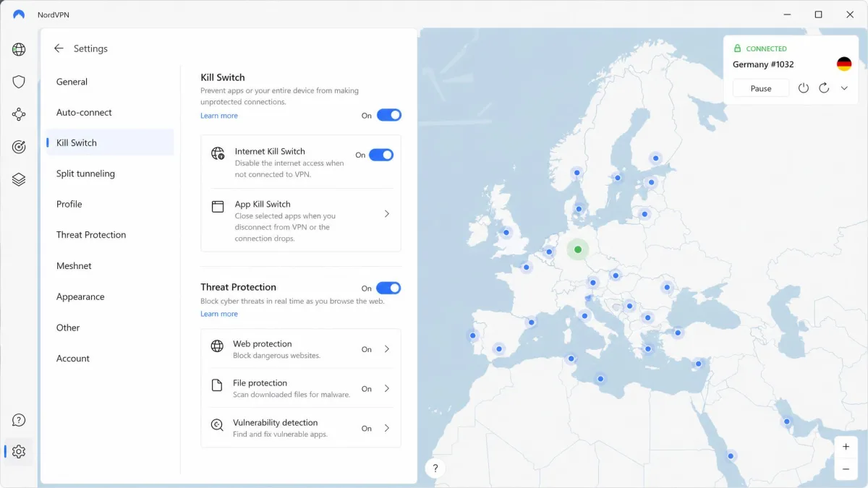
Task: Click Learn more under Kill Switch
Action: point(219,116)
